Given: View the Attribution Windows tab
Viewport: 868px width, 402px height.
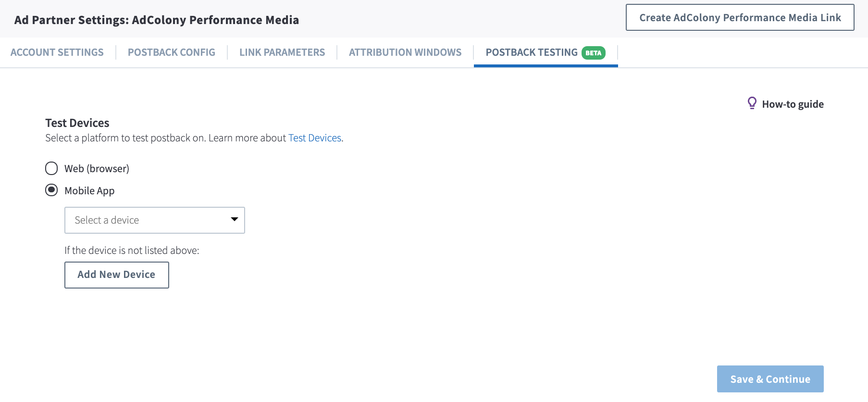Looking at the screenshot, I should pos(405,52).
